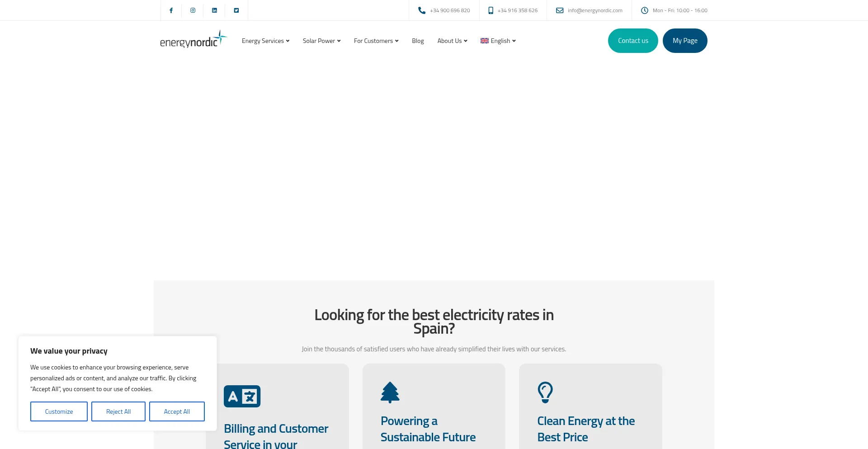Click the Twitter icon in top bar

[236, 10]
